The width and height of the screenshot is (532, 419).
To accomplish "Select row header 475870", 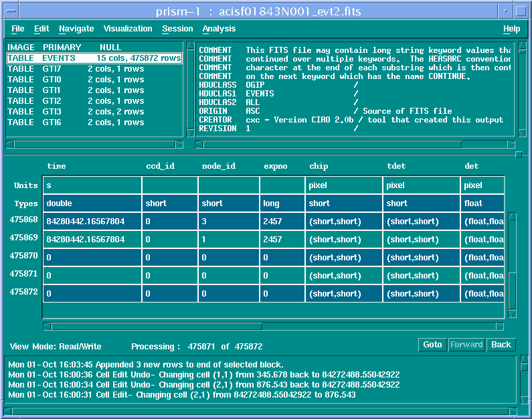I will tap(23, 256).
